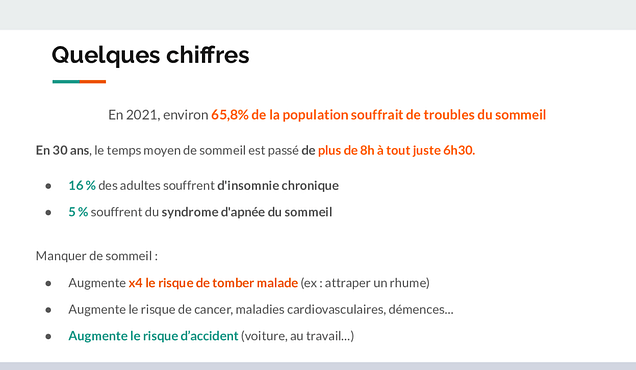
Task: Click '(voiture, au travail...)' text
Action: click(297, 336)
